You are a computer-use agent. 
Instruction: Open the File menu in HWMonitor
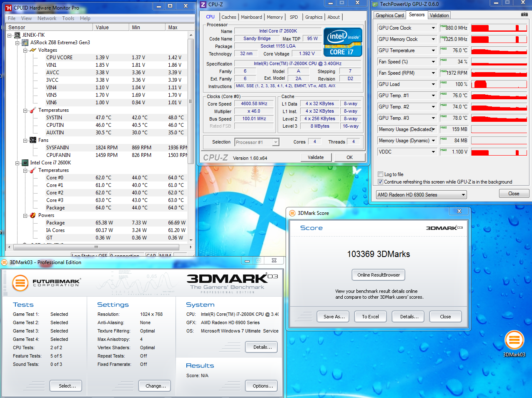click(x=12, y=18)
